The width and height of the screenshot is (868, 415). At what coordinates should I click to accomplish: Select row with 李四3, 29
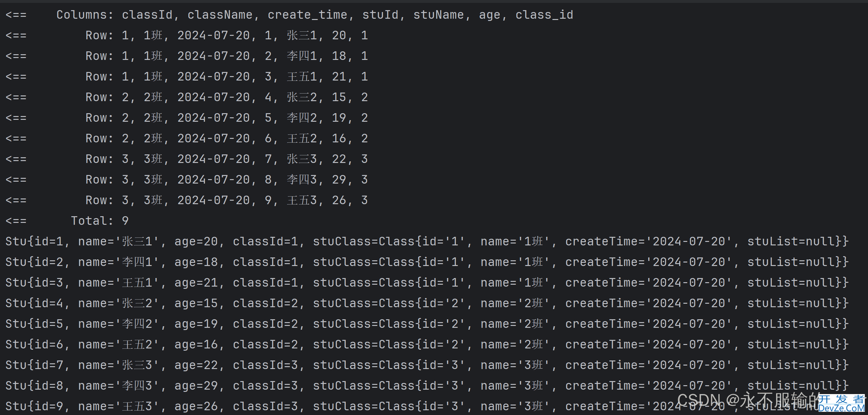[x=187, y=179]
